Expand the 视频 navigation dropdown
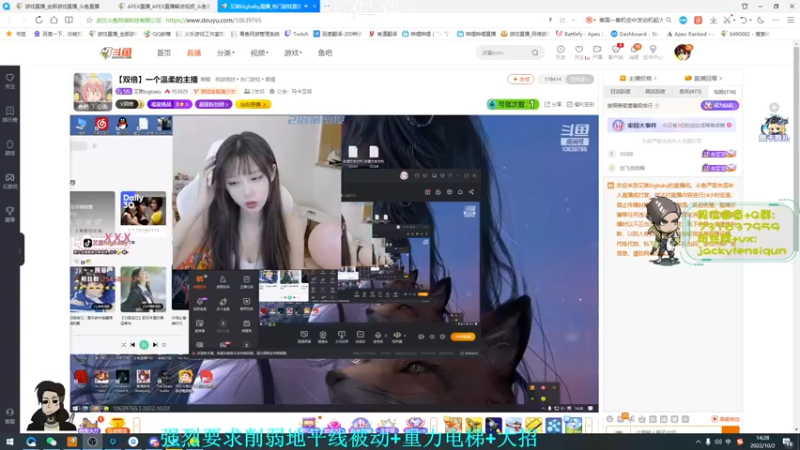The height and width of the screenshot is (450, 800). coord(259,53)
